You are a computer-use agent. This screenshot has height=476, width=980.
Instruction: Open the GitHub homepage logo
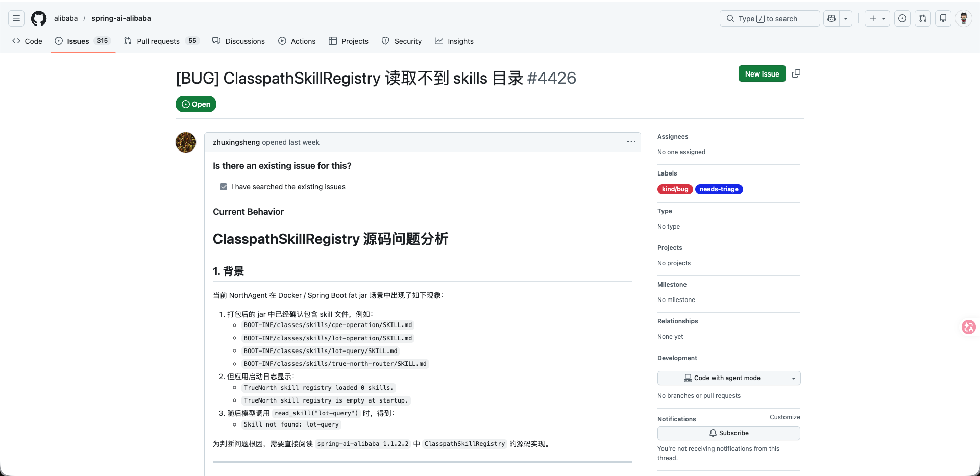[x=39, y=19]
